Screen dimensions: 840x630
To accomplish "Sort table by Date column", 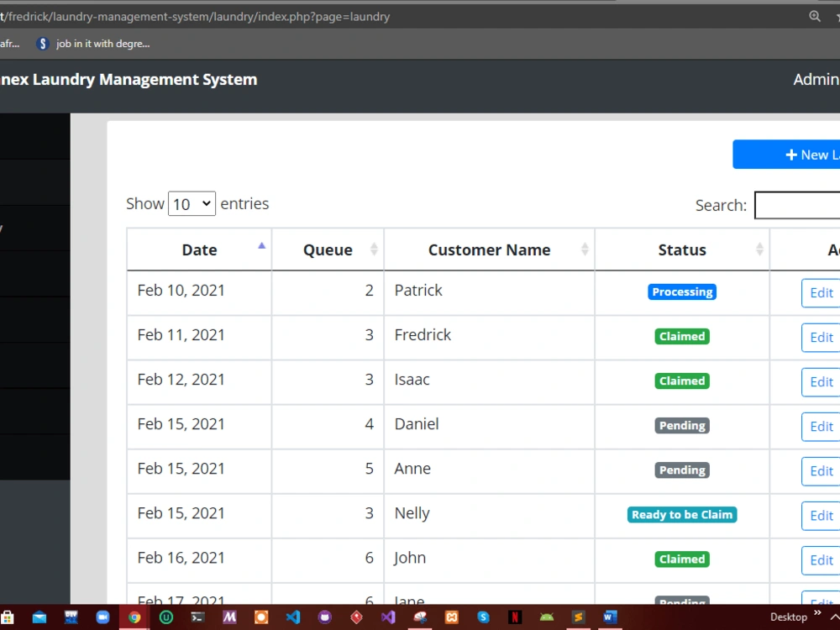I will coord(199,249).
